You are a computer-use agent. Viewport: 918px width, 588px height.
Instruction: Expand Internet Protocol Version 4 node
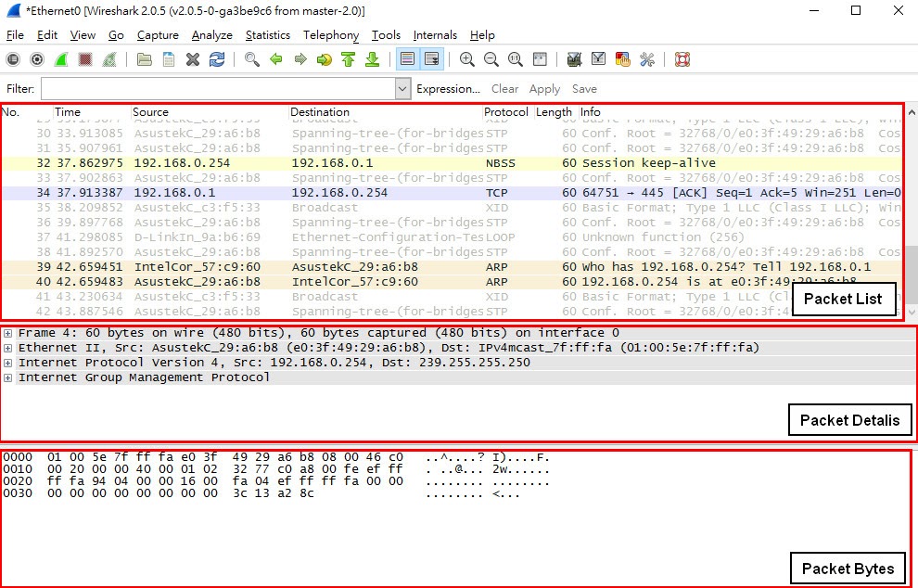click(7, 363)
